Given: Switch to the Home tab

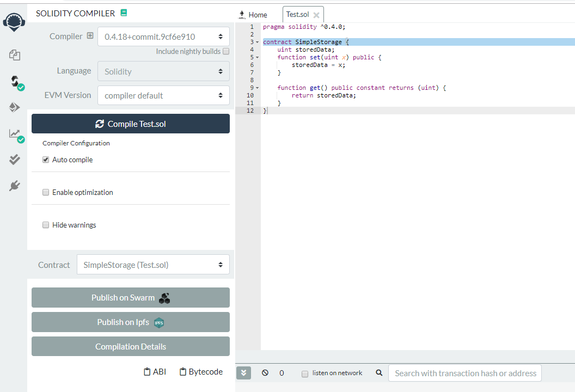Looking at the screenshot, I should (253, 15).
